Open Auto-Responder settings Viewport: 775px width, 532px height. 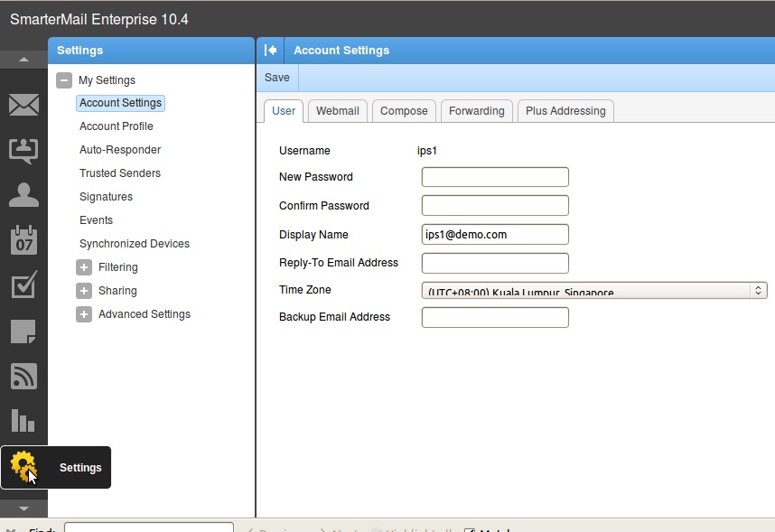tap(120, 150)
